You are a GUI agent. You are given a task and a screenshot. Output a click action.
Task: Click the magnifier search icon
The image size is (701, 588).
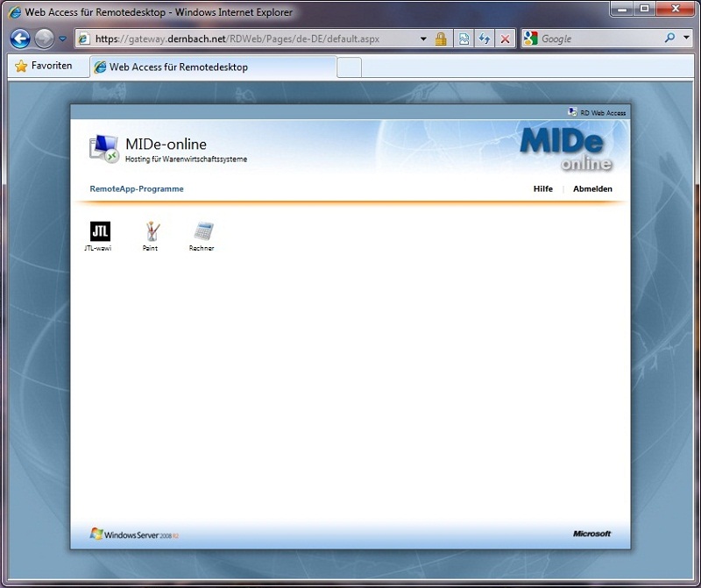[x=669, y=38]
